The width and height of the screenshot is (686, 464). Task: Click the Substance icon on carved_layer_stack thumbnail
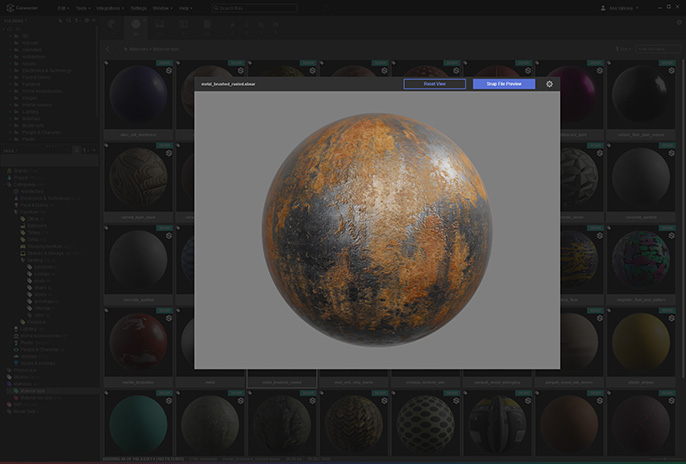coord(169,153)
